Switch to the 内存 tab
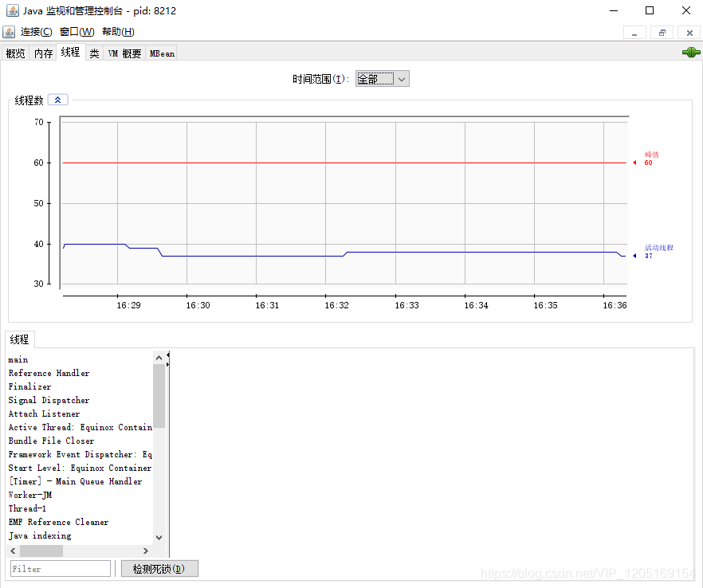This screenshot has width=703, height=588. point(44,53)
